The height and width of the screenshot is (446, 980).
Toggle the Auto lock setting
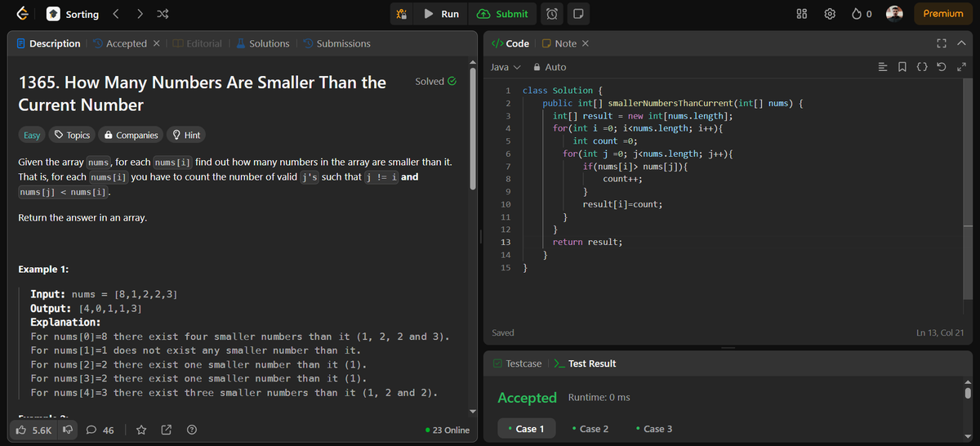coord(550,67)
